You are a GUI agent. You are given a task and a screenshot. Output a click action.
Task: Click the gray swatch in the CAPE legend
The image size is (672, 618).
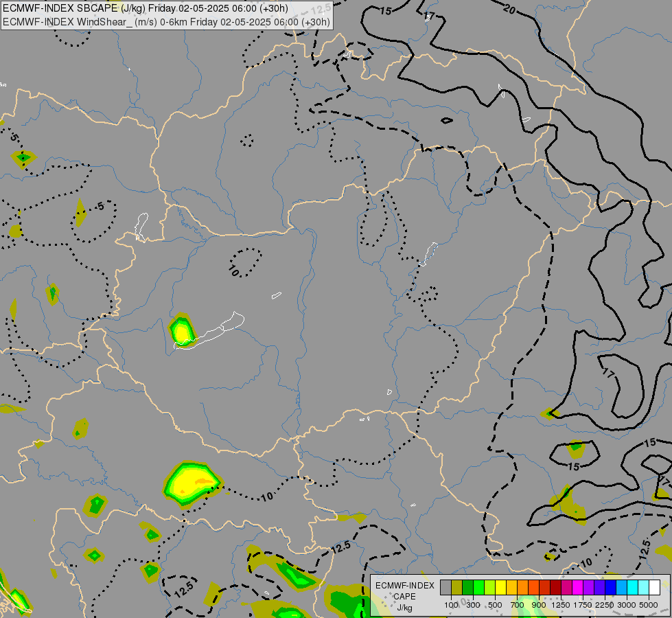[x=445, y=587]
